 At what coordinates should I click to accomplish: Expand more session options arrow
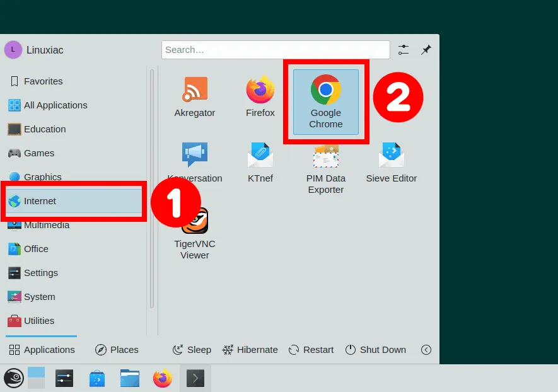tap(426, 350)
